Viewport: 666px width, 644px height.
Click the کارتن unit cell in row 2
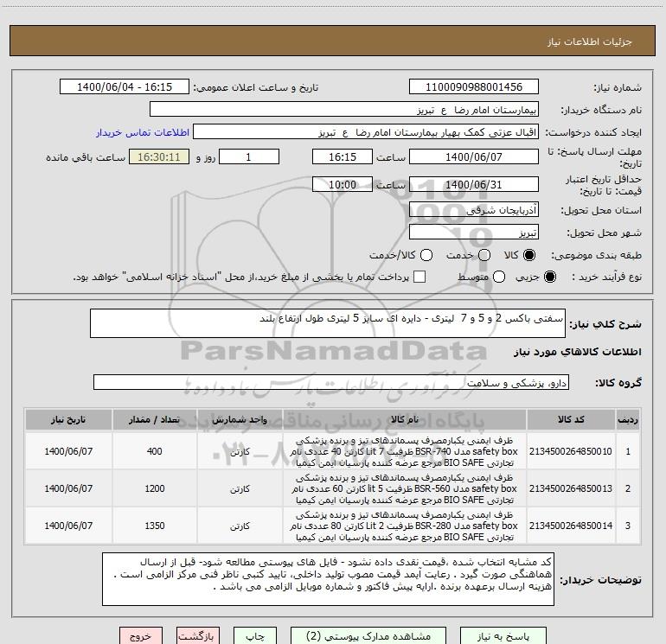[x=240, y=489]
